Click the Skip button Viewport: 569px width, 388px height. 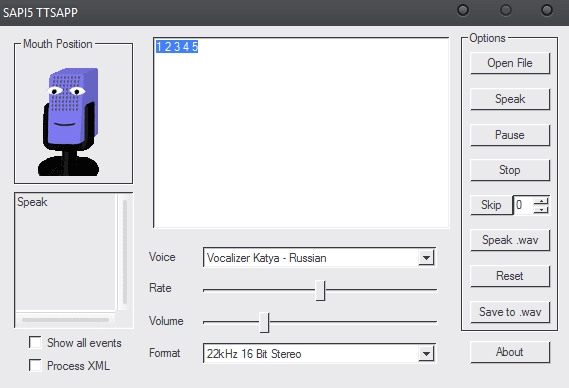[491, 205]
